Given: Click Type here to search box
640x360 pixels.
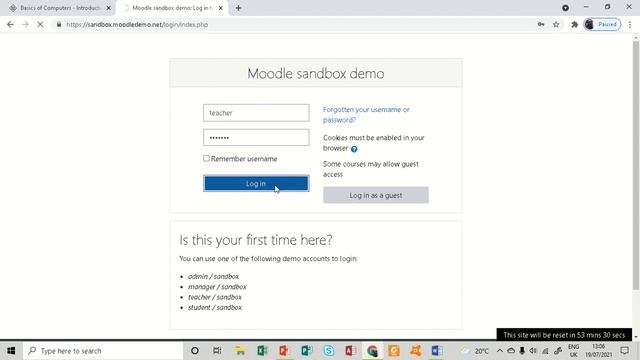Looking at the screenshot, I should coord(103,351).
